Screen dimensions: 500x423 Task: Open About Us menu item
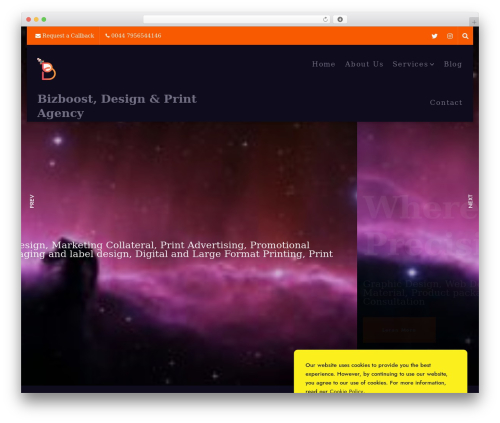[x=364, y=64]
